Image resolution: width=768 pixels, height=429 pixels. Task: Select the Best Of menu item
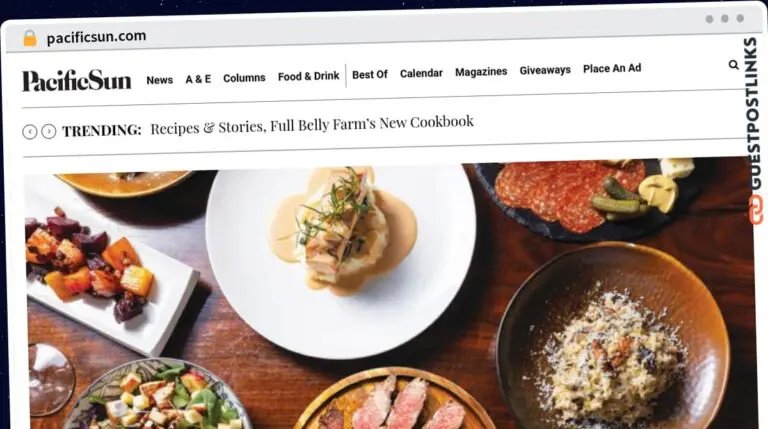click(370, 74)
